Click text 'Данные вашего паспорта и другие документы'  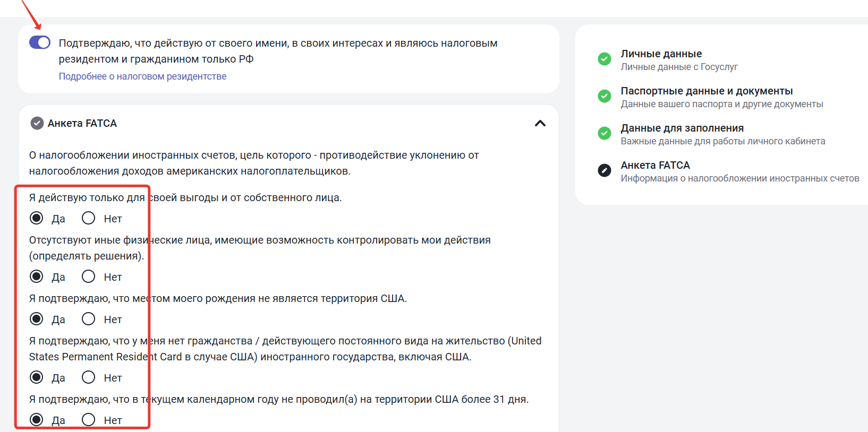[x=722, y=104]
